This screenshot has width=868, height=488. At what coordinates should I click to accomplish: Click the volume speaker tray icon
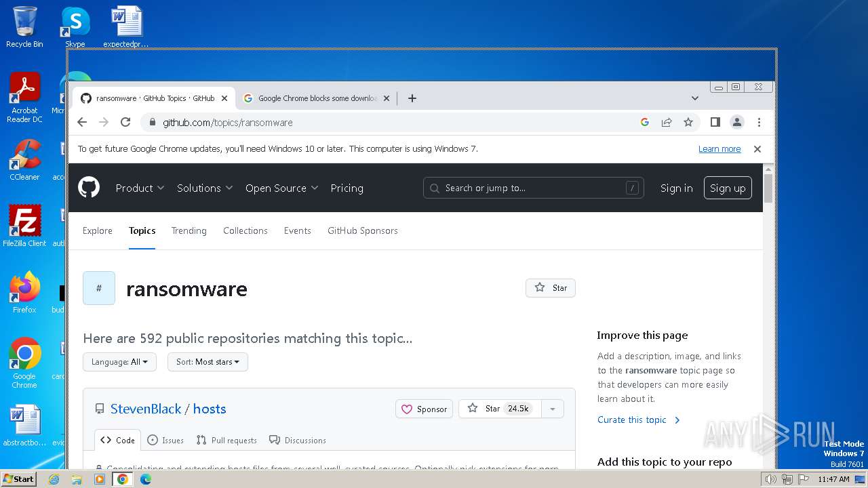point(770,479)
